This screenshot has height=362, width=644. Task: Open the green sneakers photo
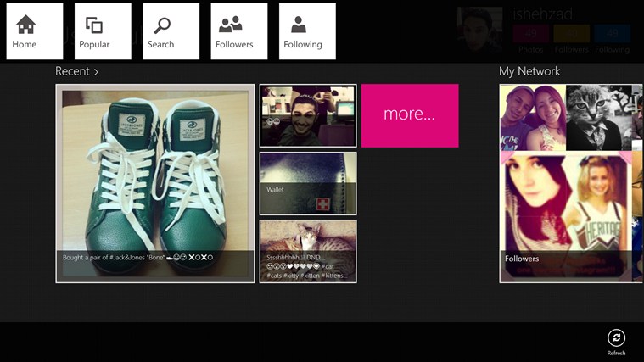tap(155, 182)
